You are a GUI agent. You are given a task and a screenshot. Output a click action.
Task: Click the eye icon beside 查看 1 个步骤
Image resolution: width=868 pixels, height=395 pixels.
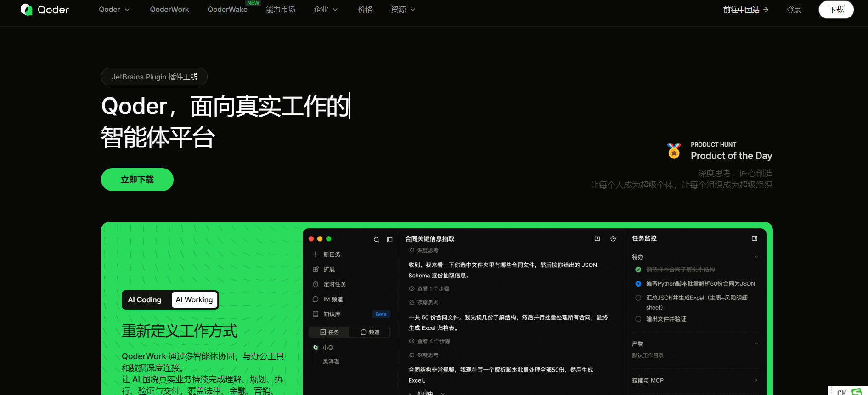(411, 289)
